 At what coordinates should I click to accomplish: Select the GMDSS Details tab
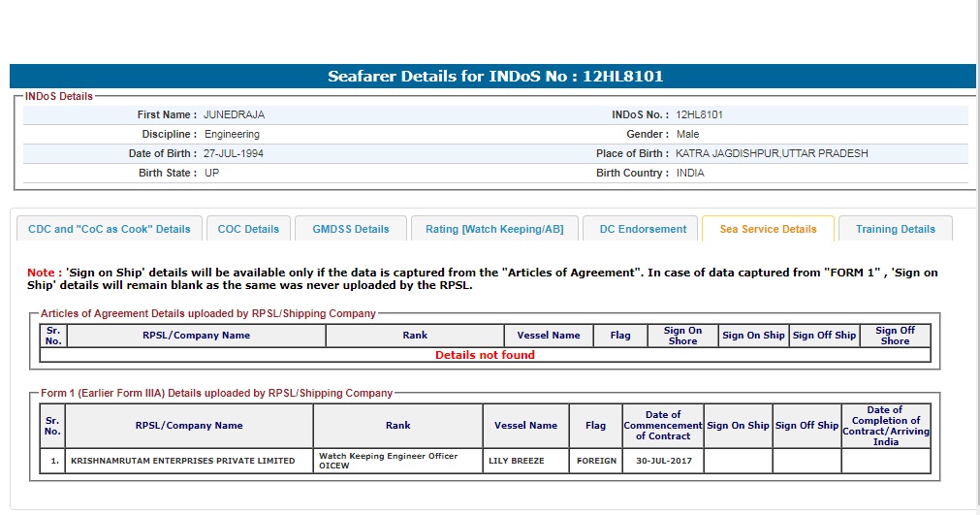(x=350, y=229)
